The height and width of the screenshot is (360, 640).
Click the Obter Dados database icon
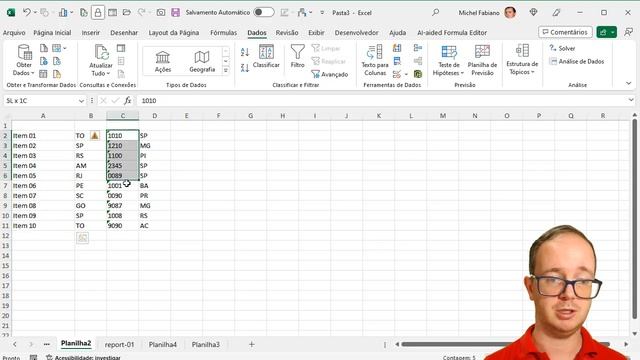coord(24,53)
